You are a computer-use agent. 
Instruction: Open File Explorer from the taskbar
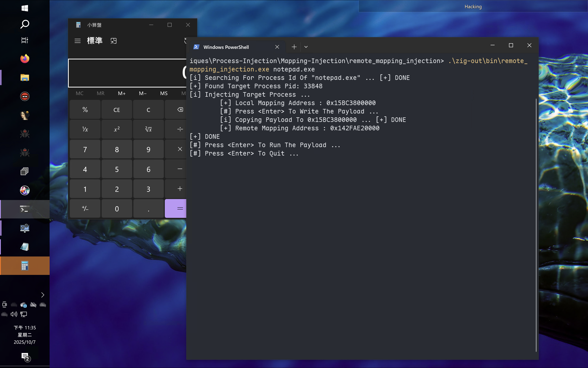(x=25, y=78)
